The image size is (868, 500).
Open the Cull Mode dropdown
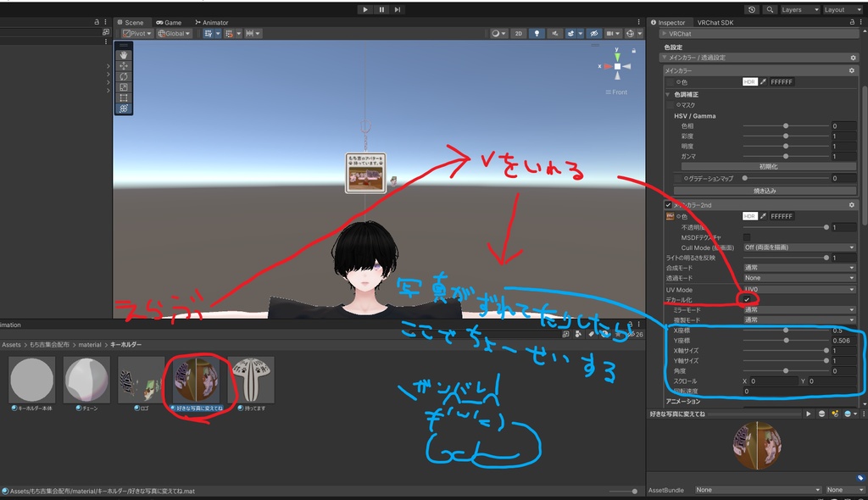click(799, 247)
